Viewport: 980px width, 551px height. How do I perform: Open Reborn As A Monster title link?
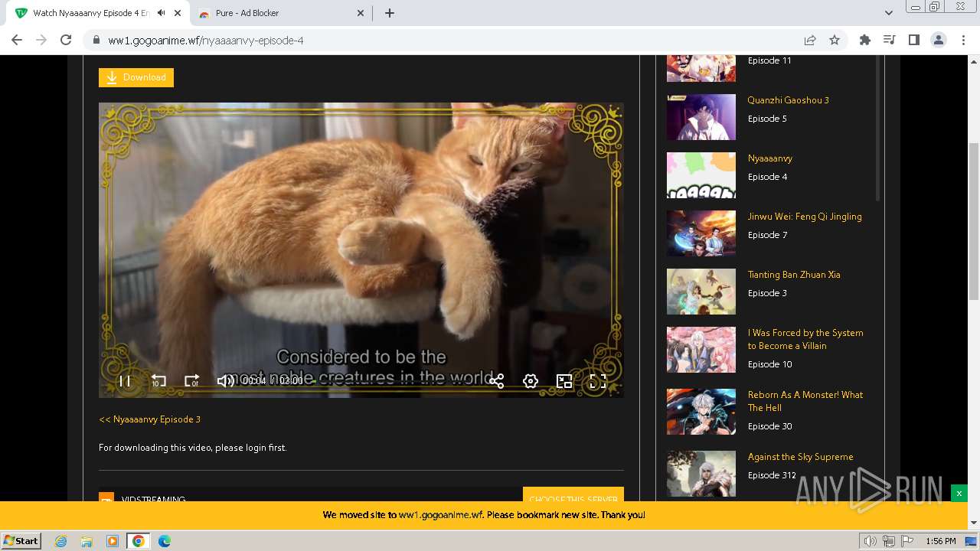[805, 401]
